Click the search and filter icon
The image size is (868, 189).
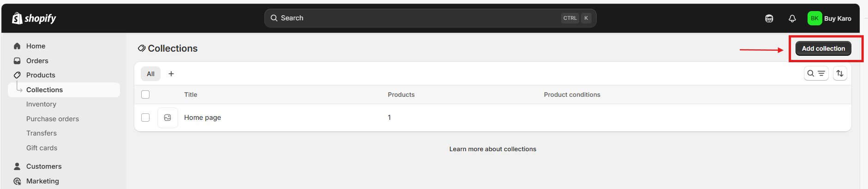click(x=816, y=73)
